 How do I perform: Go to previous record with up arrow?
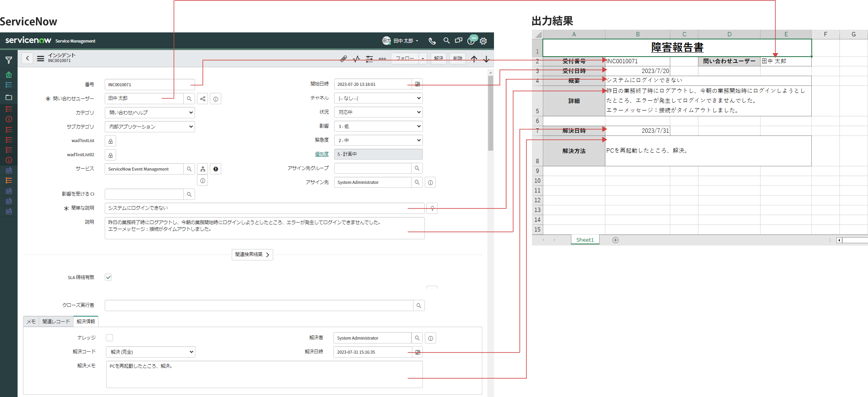(474, 59)
